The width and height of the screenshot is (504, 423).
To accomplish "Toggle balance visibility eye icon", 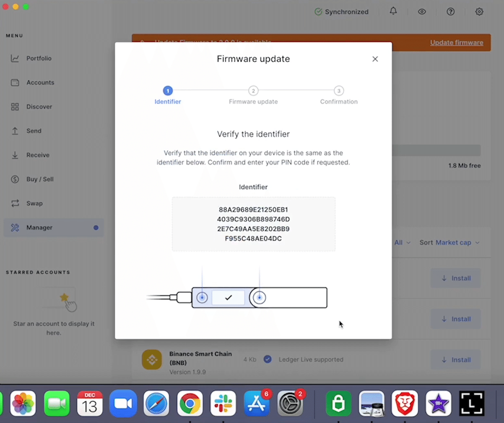I will 422,12.
